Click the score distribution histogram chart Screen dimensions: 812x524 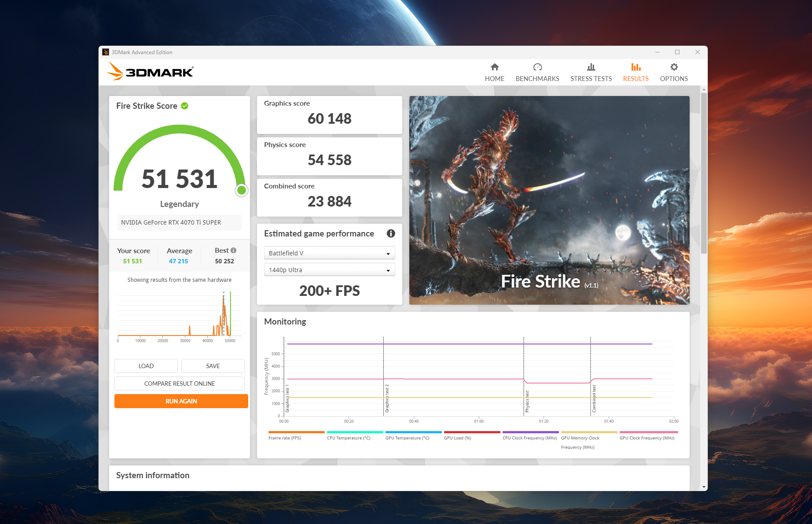pos(180,316)
